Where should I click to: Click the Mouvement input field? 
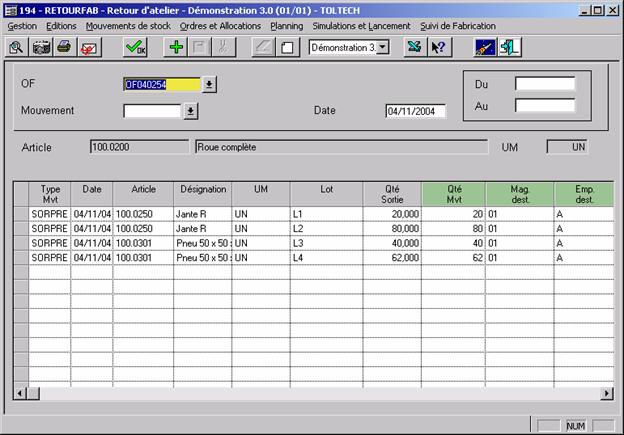point(153,111)
